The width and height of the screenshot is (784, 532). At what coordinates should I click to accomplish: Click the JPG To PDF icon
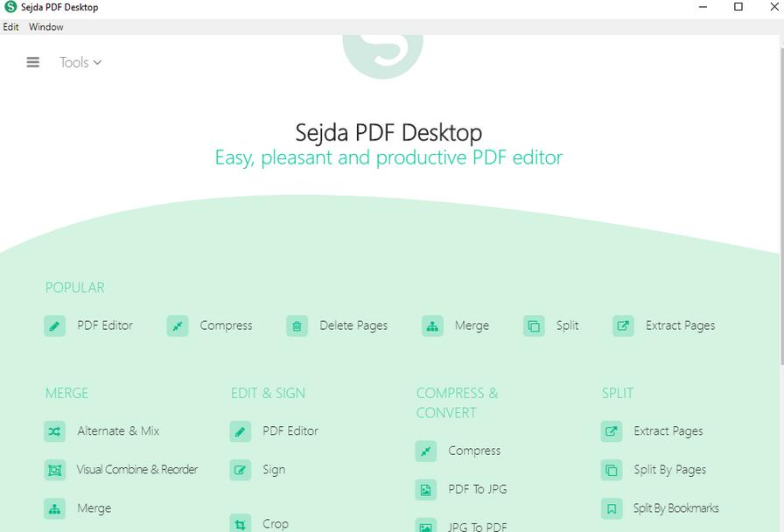(x=425, y=526)
